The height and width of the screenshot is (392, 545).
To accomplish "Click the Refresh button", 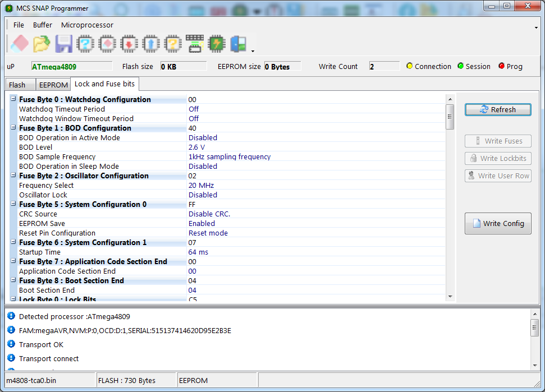I will 498,110.
